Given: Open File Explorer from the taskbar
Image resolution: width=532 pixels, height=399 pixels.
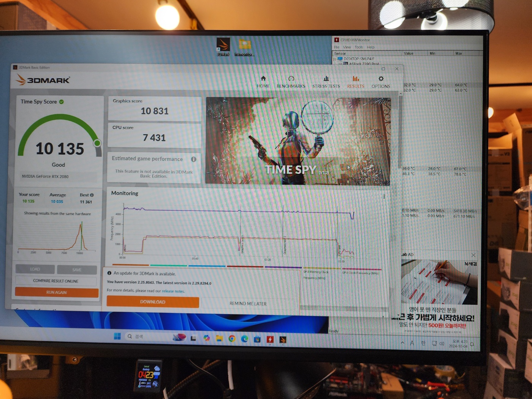Looking at the screenshot, I should (219, 338).
